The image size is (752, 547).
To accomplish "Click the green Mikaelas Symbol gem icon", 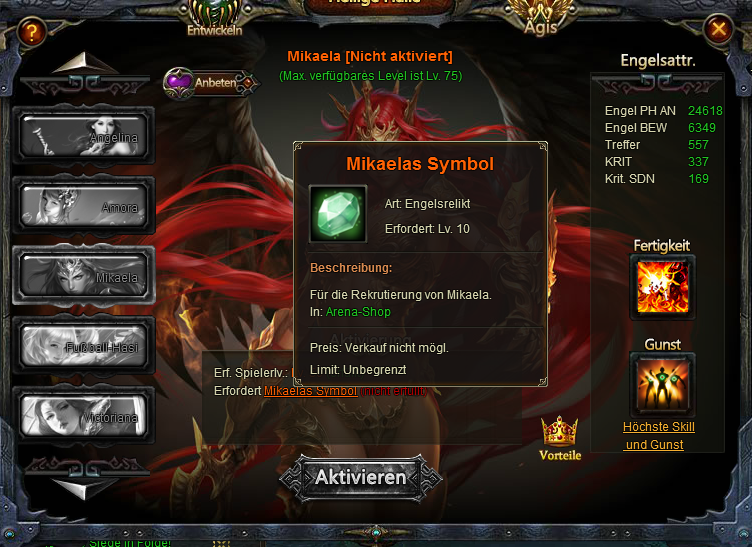I will [x=338, y=214].
